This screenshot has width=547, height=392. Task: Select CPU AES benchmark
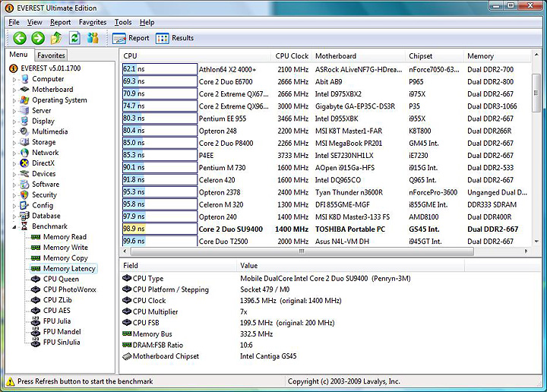(x=56, y=311)
